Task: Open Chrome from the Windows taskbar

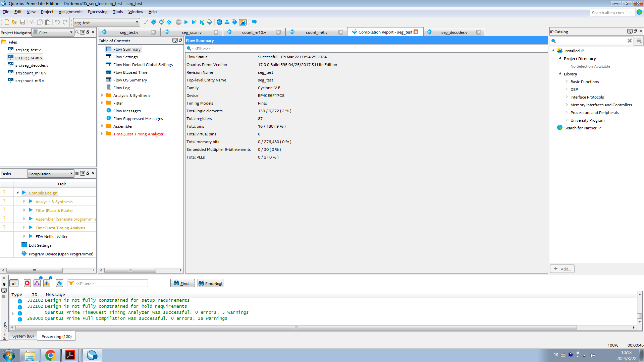Action: click(x=50, y=355)
